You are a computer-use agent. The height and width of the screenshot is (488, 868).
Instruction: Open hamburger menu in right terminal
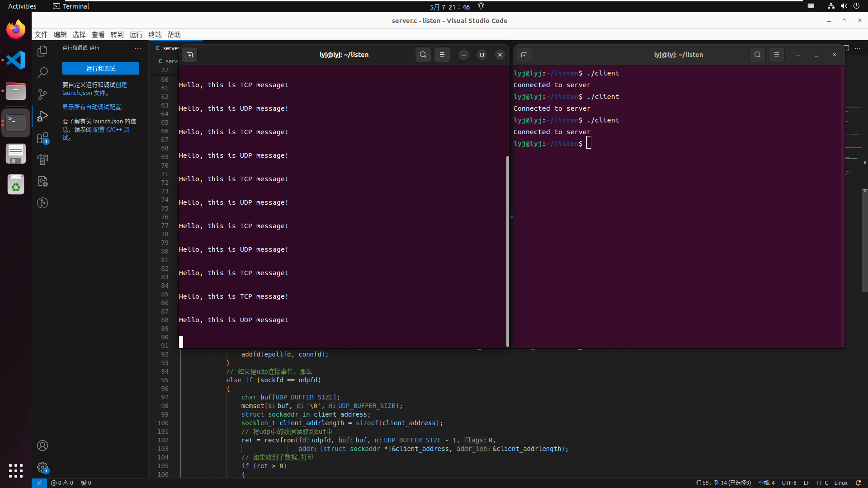(777, 55)
